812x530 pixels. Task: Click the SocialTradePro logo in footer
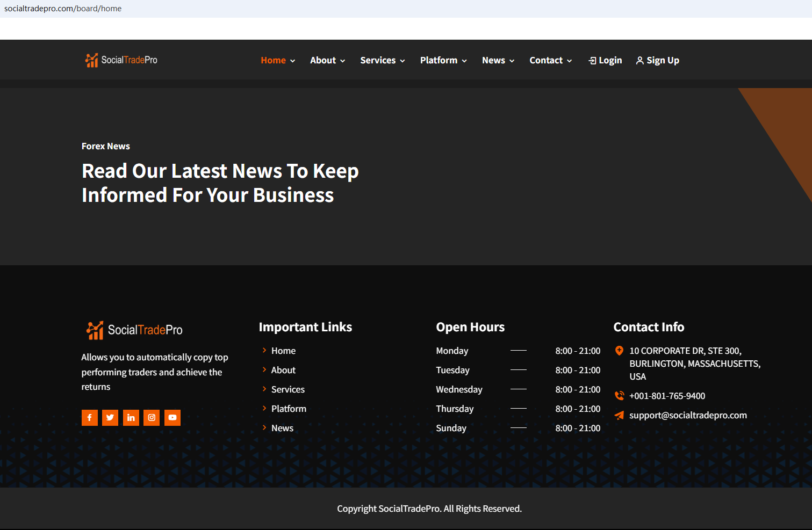pyautogui.click(x=135, y=330)
